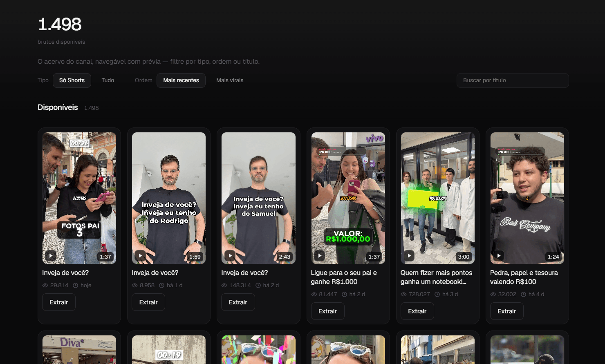Click the 'Disponíveis' section heading
The image size is (605, 364).
pos(58,107)
